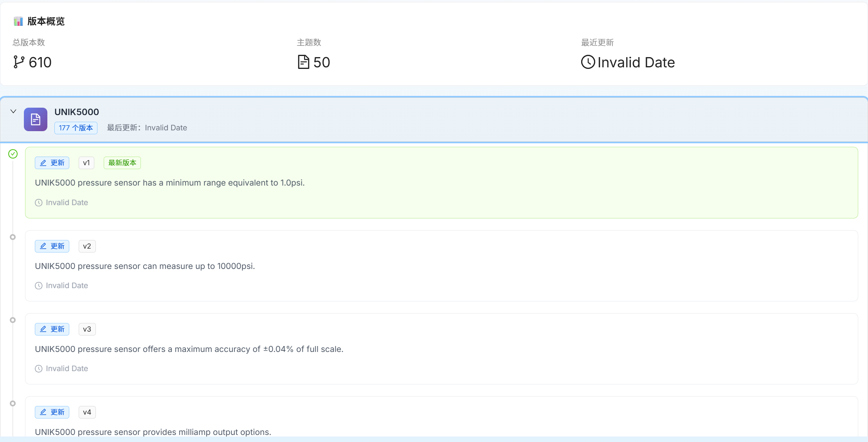Click the 更新 tag on v3 card

click(52, 329)
